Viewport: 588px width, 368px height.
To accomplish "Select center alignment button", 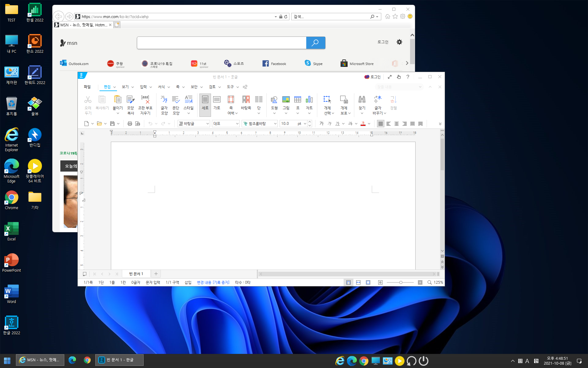I will (397, 124).
